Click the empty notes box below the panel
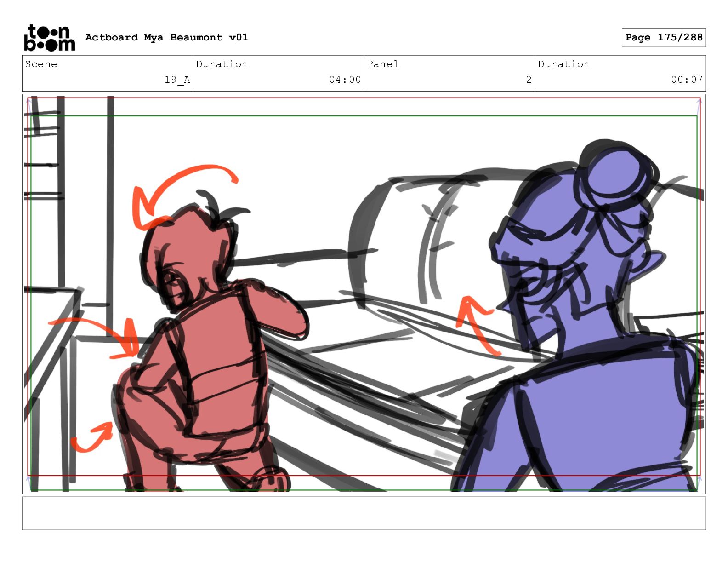This screenshot has width=728, height=563. (x=364, y=513)
